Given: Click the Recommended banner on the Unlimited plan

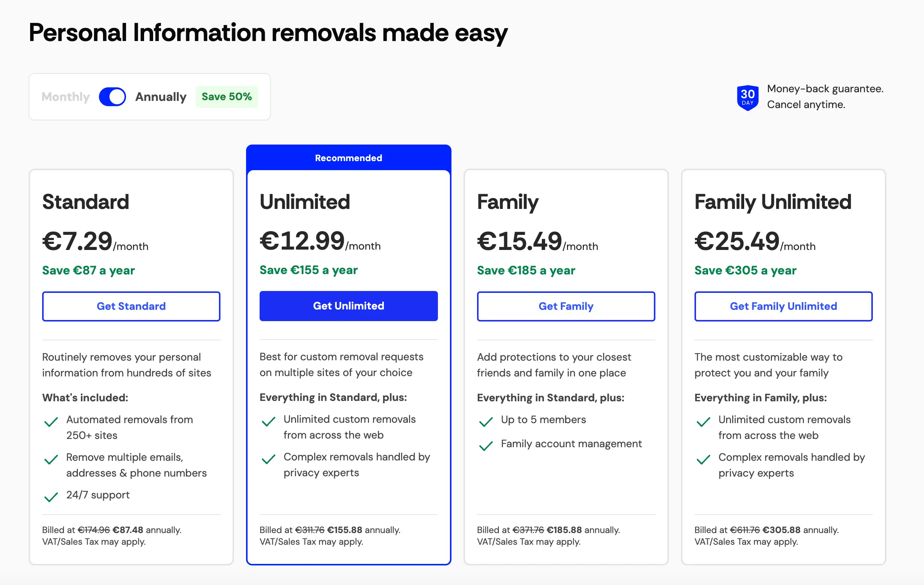Looking at the screenshot, I should coord(348,158).
